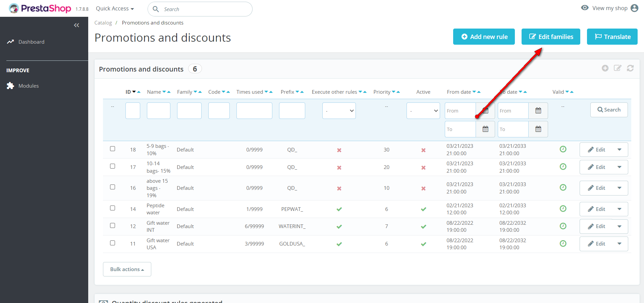The width and height of the screenshot is (644, 303).
Task: Click the Edit families button
Action: [550, 37]
